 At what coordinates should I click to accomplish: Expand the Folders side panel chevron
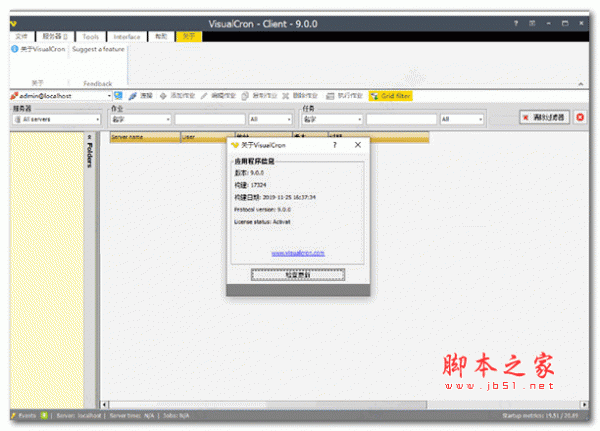(x=90, y=137)
